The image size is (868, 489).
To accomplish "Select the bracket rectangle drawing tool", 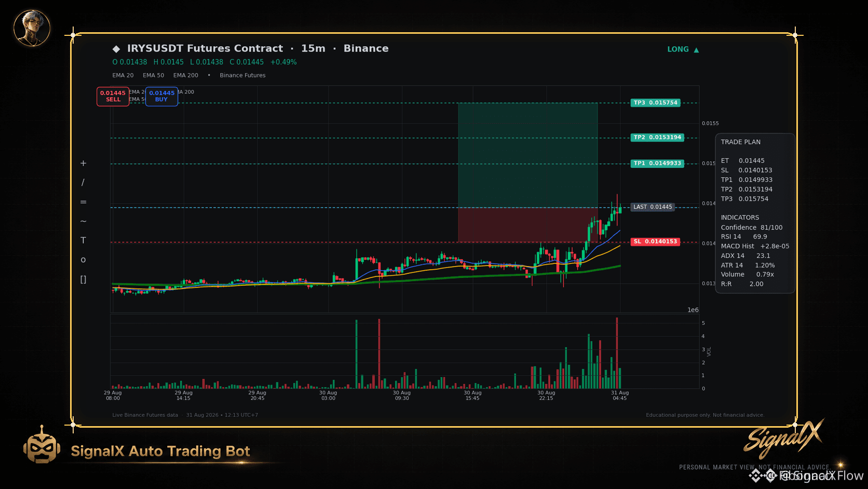I will [x=83, y=279].
